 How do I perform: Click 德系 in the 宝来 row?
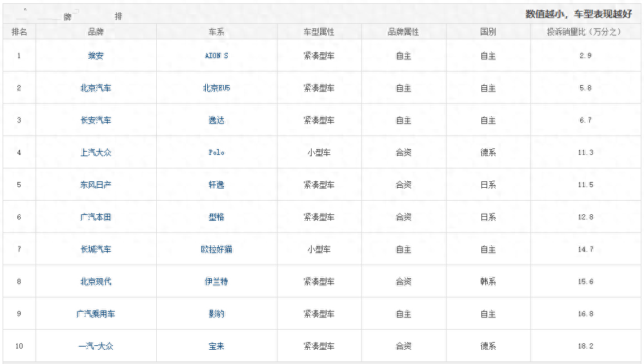coord(488,347)
